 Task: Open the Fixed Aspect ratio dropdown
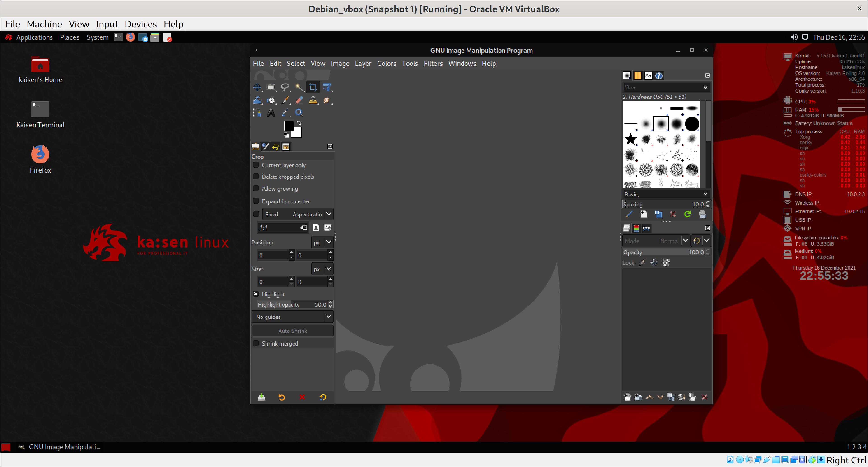(298, 214)
